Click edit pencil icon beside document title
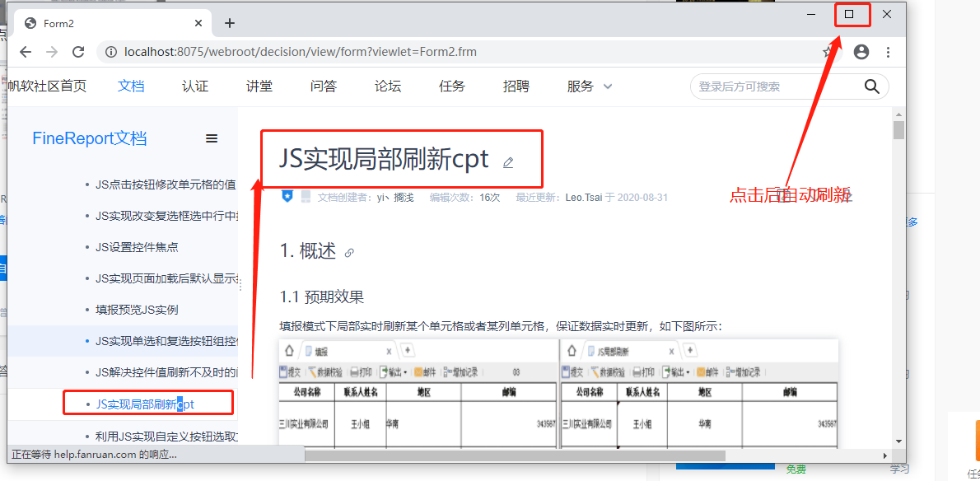 point(508,163)
